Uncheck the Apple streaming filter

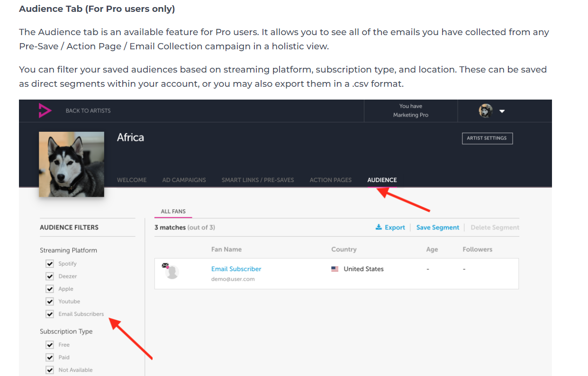[50, 289]
